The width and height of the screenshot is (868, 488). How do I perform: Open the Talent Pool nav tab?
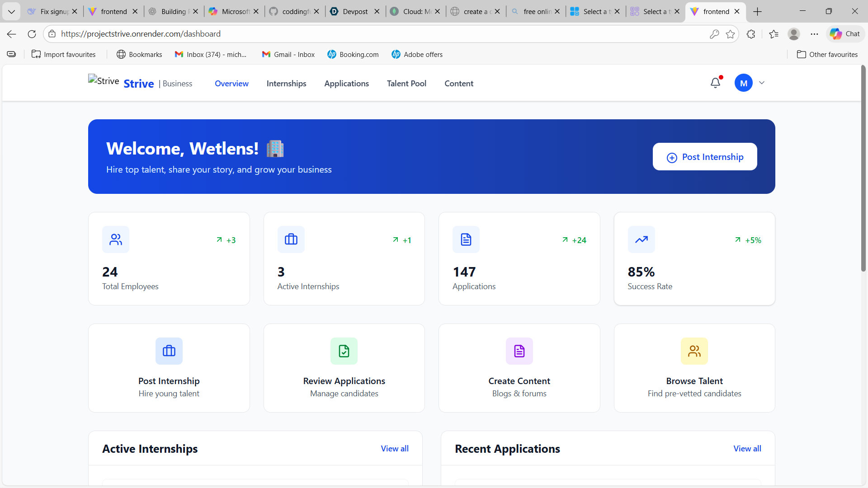(x=406, y=84)
